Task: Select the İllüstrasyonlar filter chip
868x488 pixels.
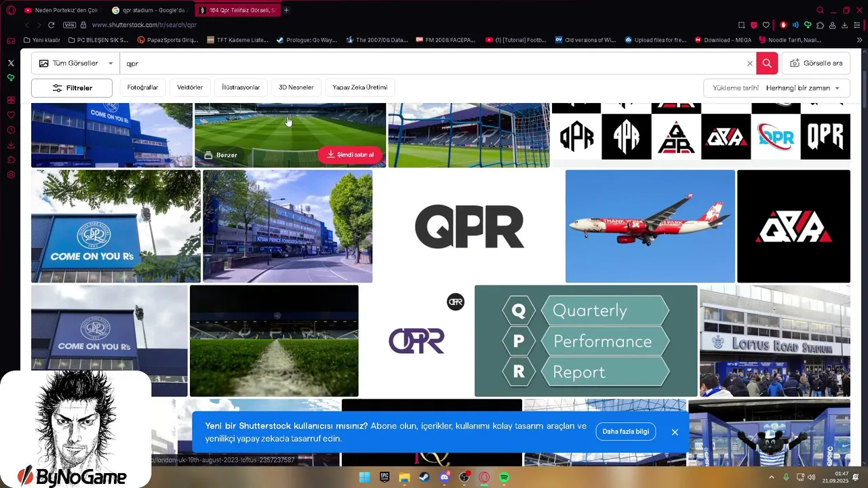Action: [241, 87]
